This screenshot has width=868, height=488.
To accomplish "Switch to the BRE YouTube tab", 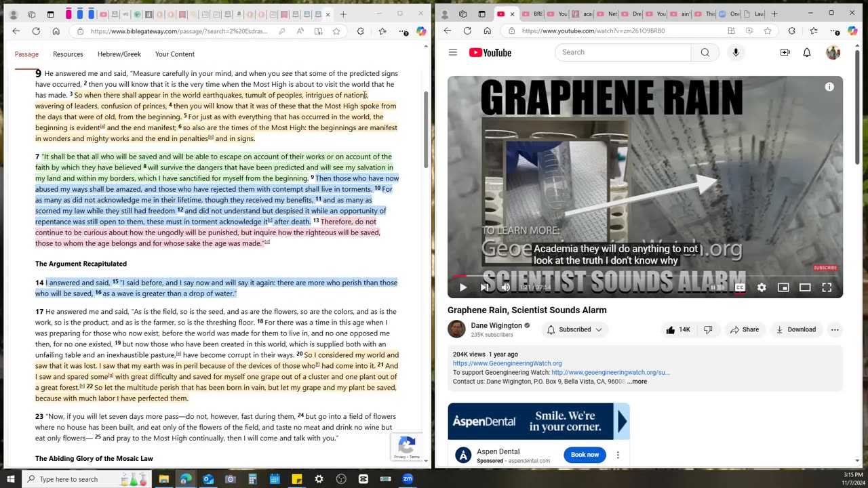I will point(533,14).
